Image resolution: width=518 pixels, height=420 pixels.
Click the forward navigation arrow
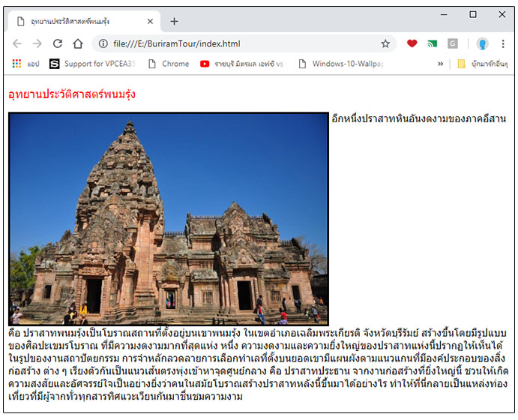[37, 43]
